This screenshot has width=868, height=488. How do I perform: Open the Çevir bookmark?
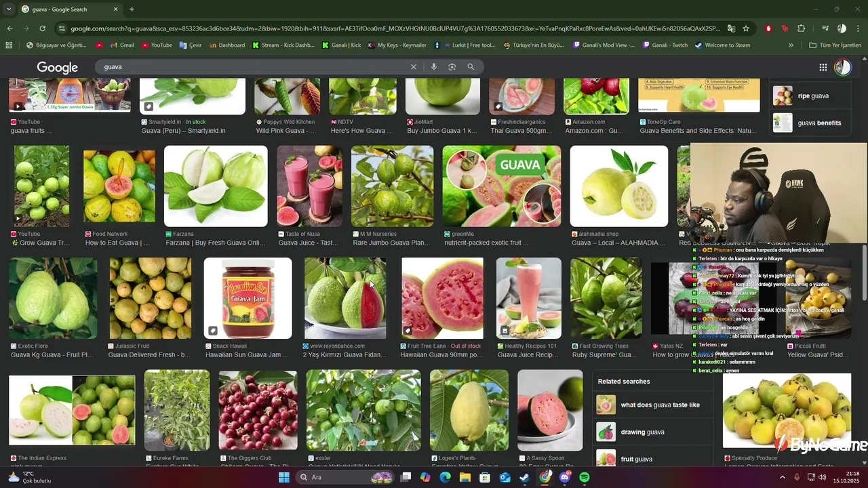coord(191,45)
